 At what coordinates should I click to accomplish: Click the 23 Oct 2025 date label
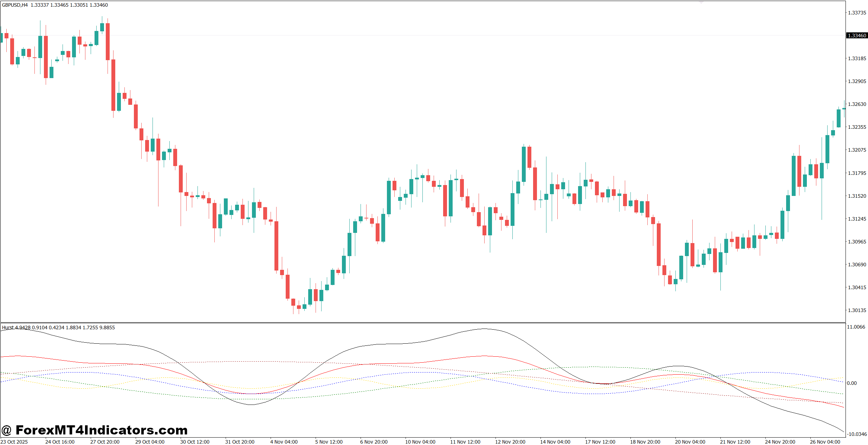(14, 442)
